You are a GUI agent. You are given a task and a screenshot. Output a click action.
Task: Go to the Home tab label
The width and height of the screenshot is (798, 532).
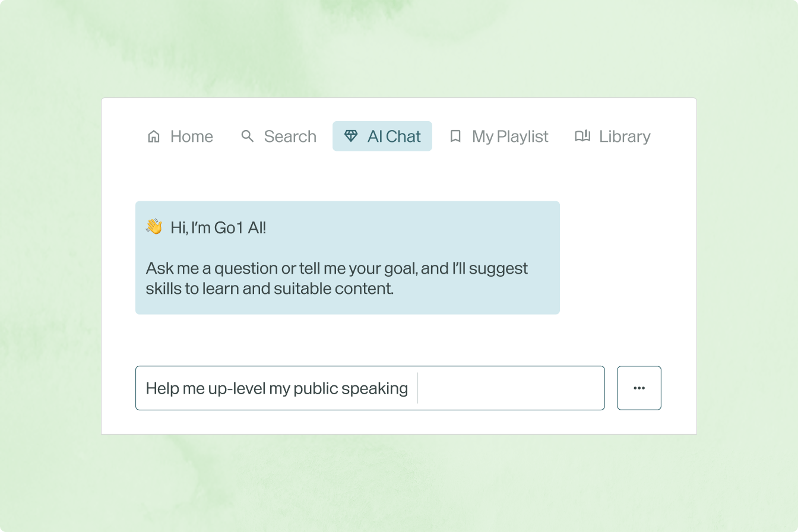coord(191,137)
